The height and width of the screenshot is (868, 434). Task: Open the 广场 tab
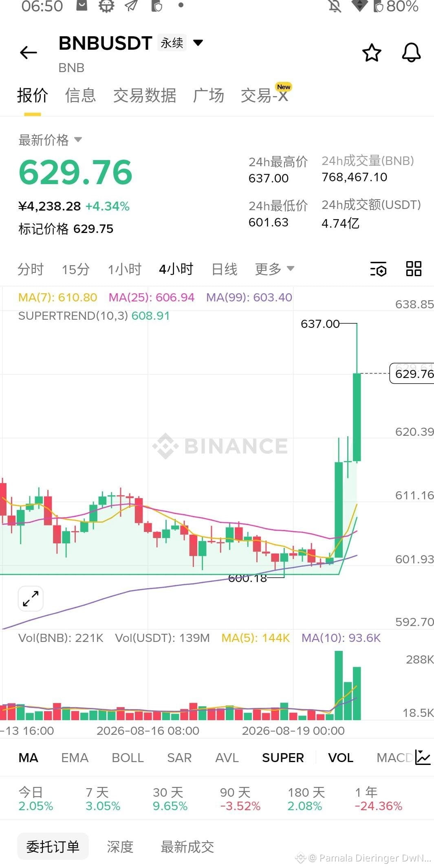[208, 96]
